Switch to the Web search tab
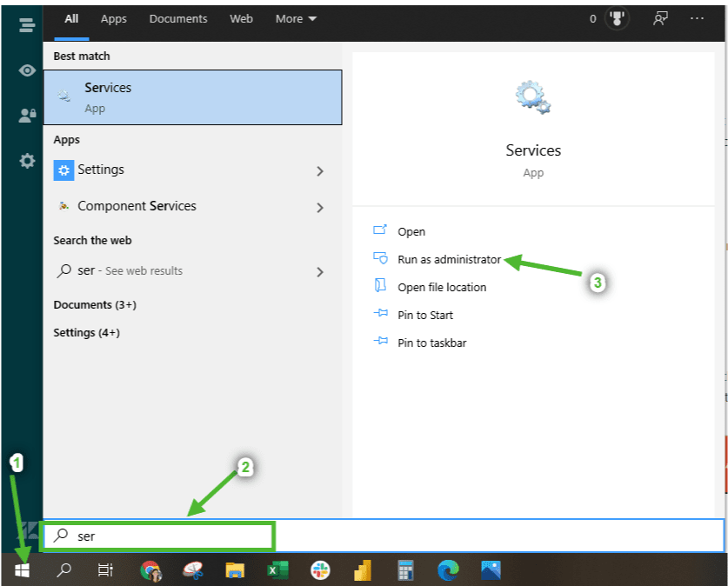The width and height of the screenshot is (728, 586). (242, 19)
